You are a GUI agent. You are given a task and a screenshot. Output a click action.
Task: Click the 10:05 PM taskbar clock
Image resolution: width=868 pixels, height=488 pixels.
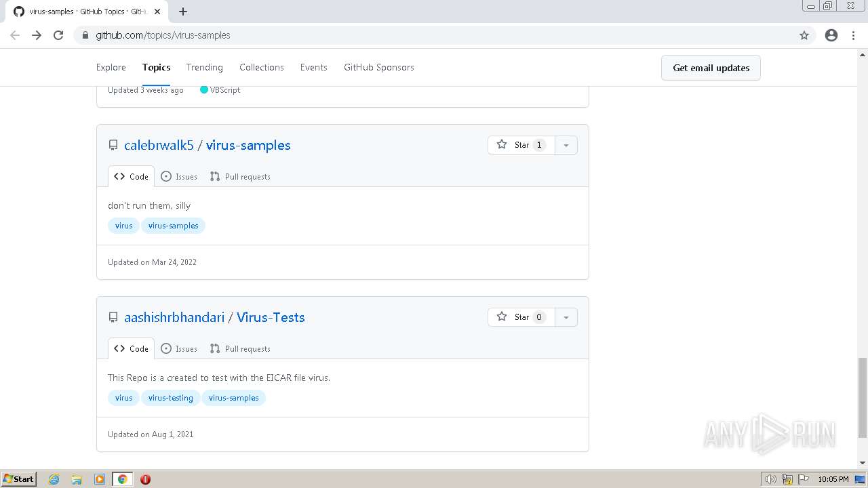[833, 479]
